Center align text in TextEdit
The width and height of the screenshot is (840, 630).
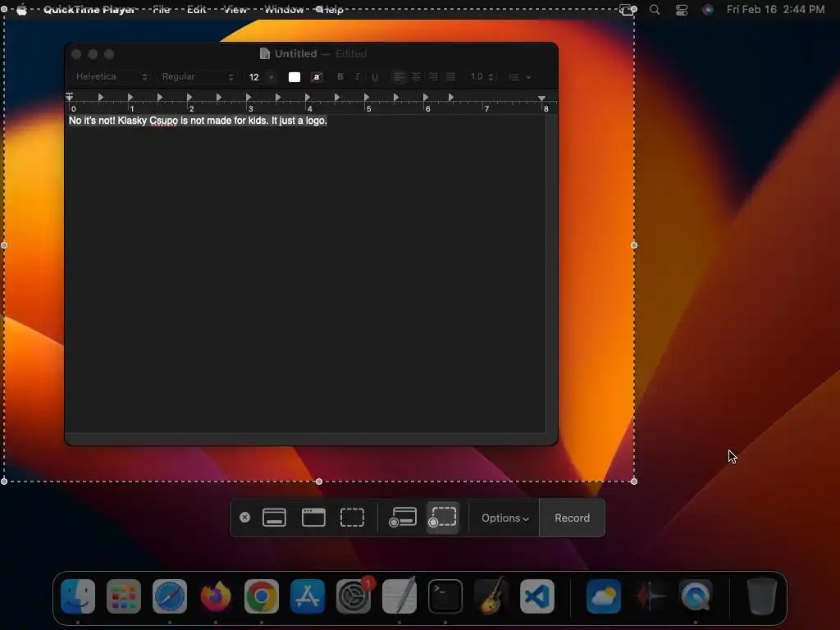pos(416,77)
